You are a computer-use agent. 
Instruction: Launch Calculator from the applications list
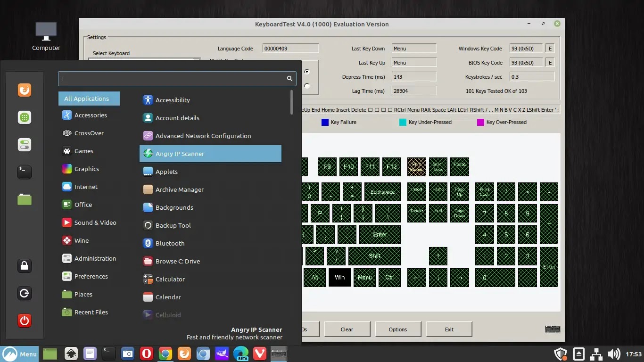210,279
